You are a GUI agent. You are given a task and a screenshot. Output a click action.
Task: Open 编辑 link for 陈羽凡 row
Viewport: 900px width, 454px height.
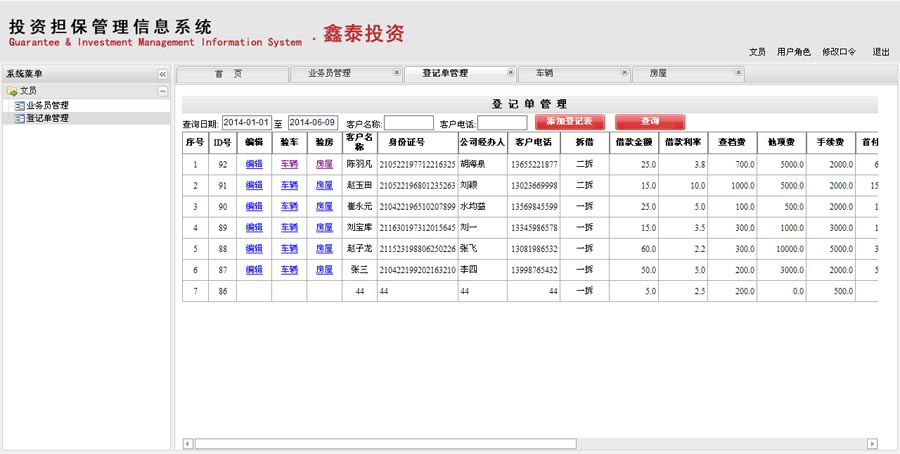click(x=254, y=163)
